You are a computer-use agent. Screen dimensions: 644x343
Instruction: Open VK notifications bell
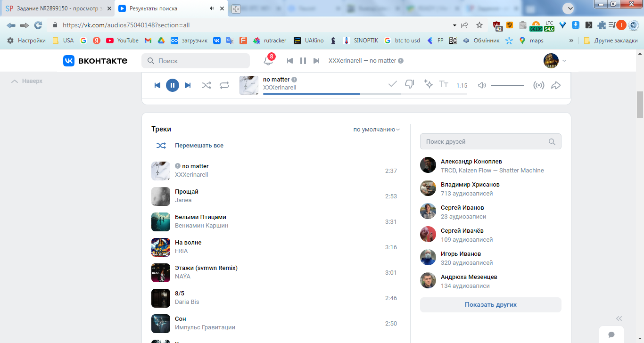coord(268,60)
